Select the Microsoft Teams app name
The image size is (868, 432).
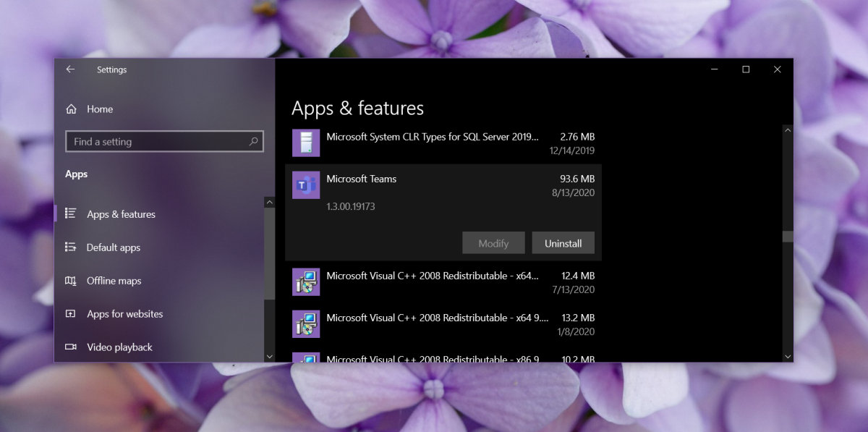[361, 179]
